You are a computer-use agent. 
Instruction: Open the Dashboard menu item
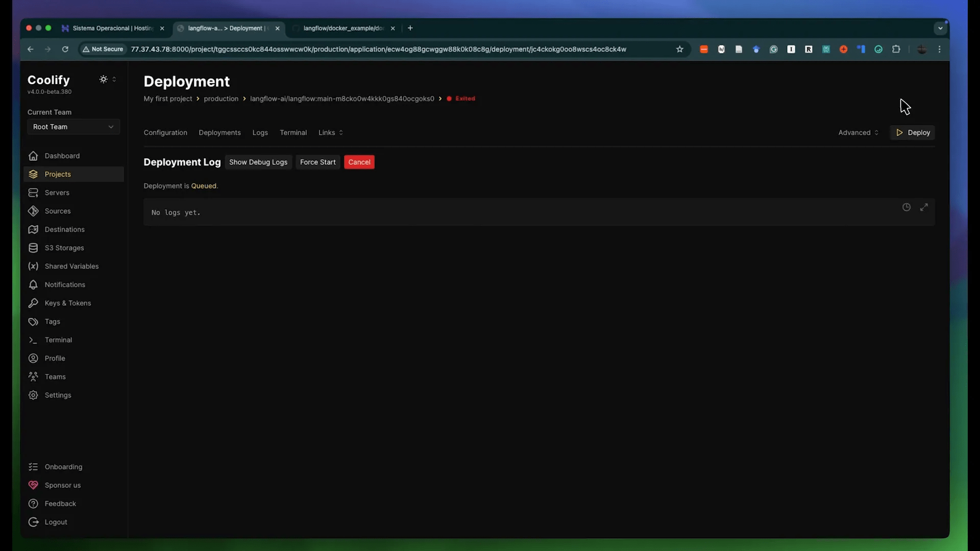point(73,156)
